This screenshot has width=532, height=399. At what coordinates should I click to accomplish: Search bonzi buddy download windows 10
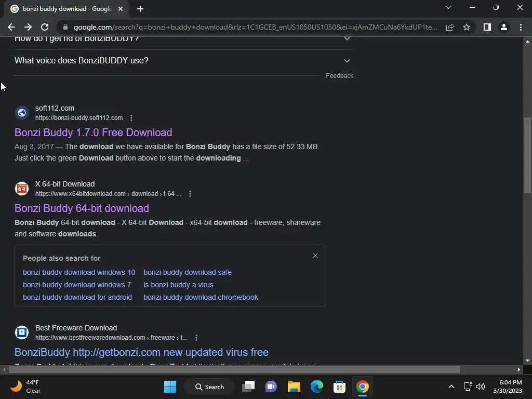pyautogui.click(x=79, y=272)
